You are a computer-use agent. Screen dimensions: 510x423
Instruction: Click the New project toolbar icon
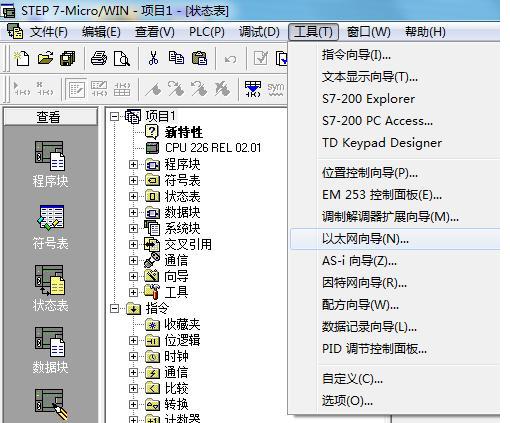coord(21,59)
